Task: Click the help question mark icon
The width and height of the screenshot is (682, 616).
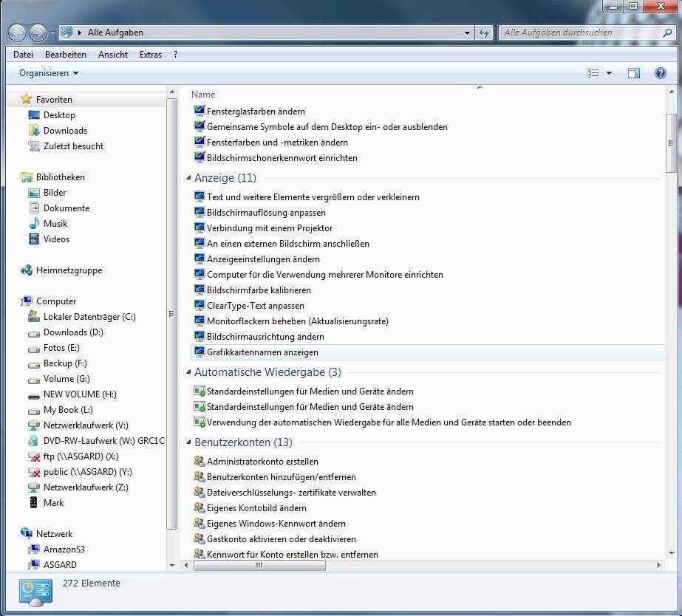Action: tap(660, 73)
